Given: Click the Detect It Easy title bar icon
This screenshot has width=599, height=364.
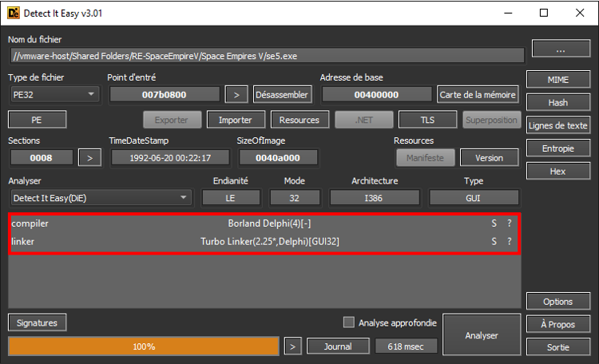Looking at the screenshot, I should pyautogui.click(x=14, y=13).
